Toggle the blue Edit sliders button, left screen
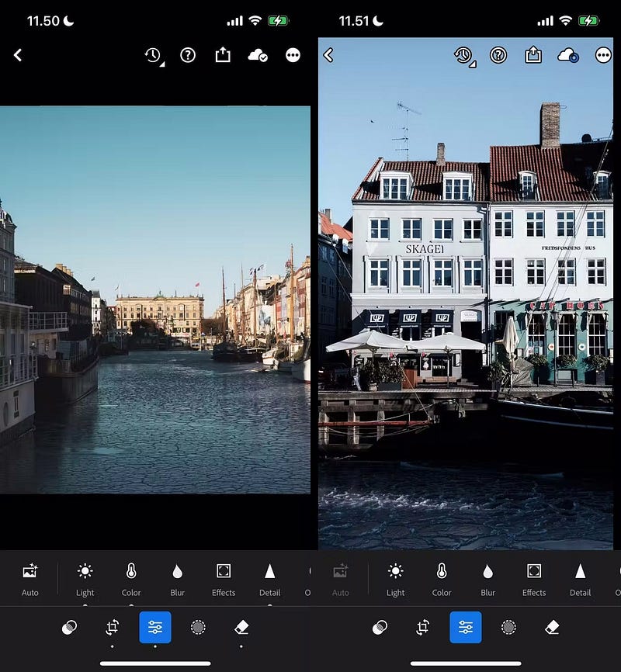621x672 pixels. (x=155, y=627)
